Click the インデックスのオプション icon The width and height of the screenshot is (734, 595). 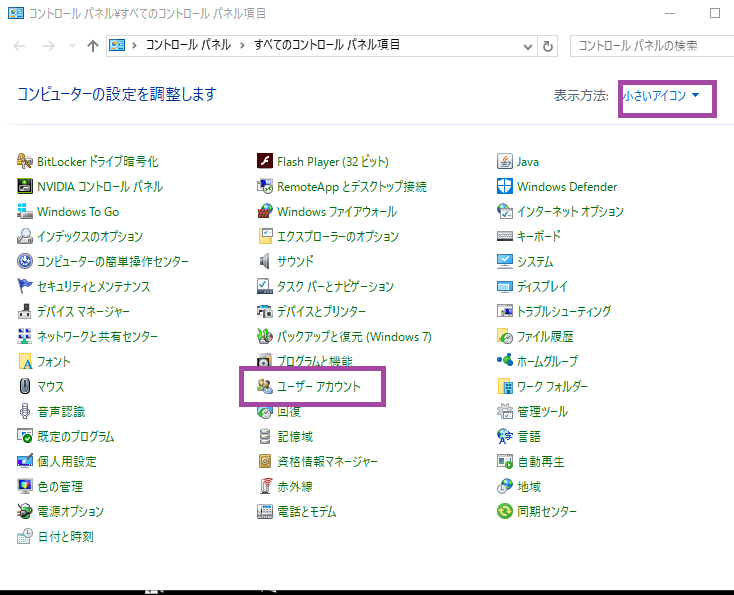click(x=24, y=236)
